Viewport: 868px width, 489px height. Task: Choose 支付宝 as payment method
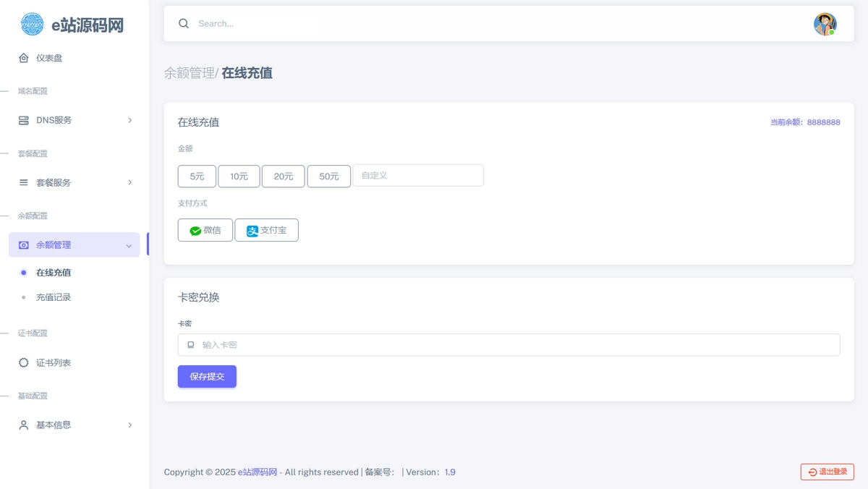(266, 230)
